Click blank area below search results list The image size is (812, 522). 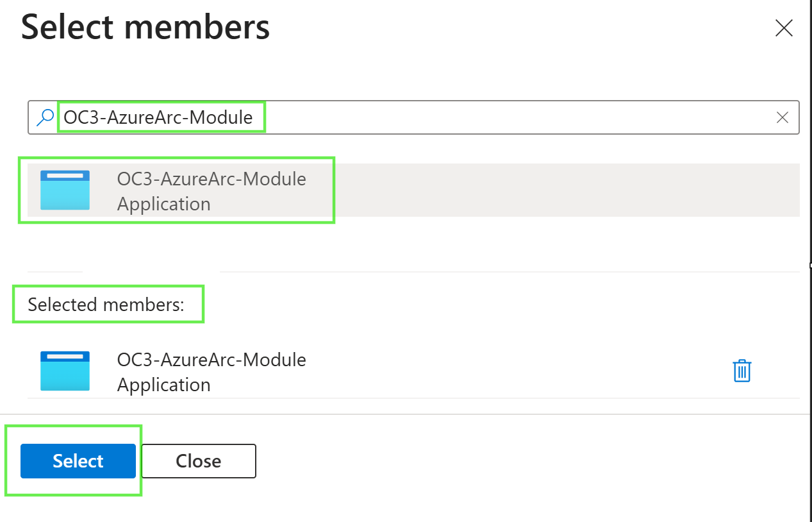413,244
